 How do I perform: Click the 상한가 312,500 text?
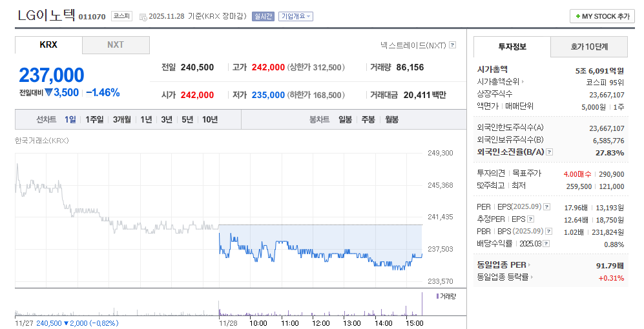316,68
